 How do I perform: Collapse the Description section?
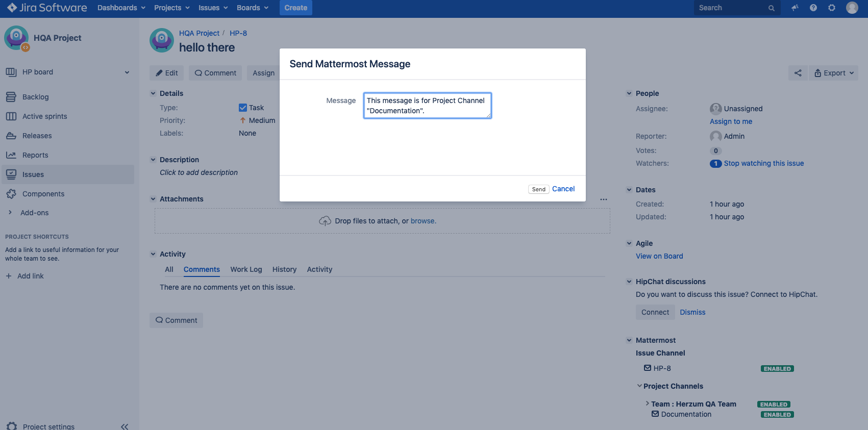[x=153, y=160]
